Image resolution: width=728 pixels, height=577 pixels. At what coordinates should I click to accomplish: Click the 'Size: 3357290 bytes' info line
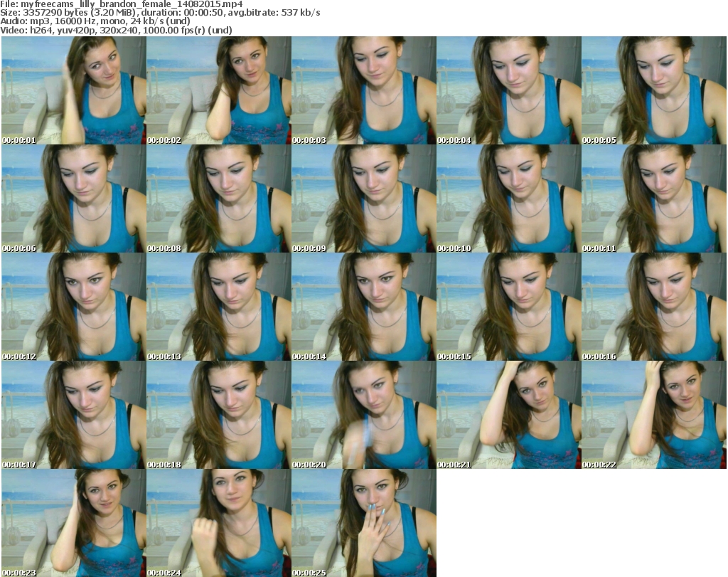point(160,13)
